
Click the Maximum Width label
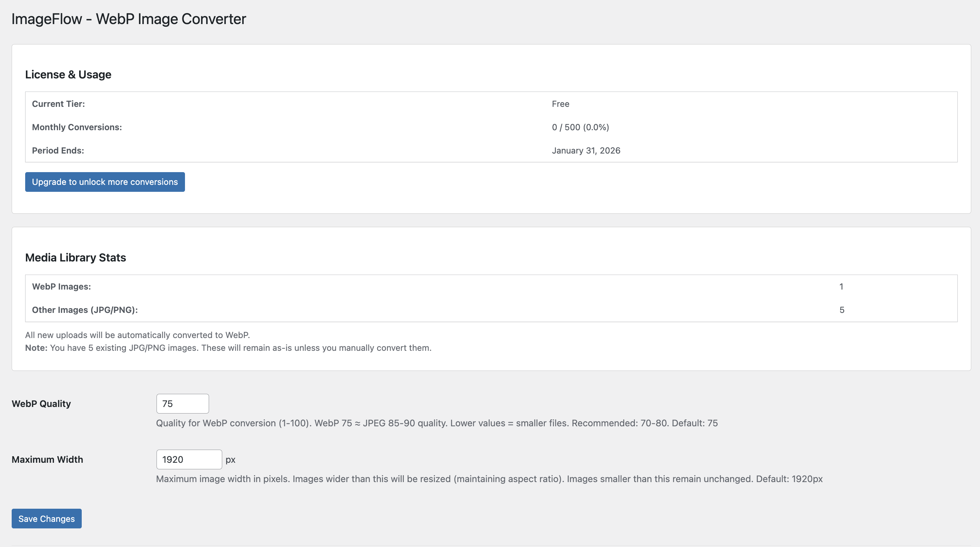47,459
